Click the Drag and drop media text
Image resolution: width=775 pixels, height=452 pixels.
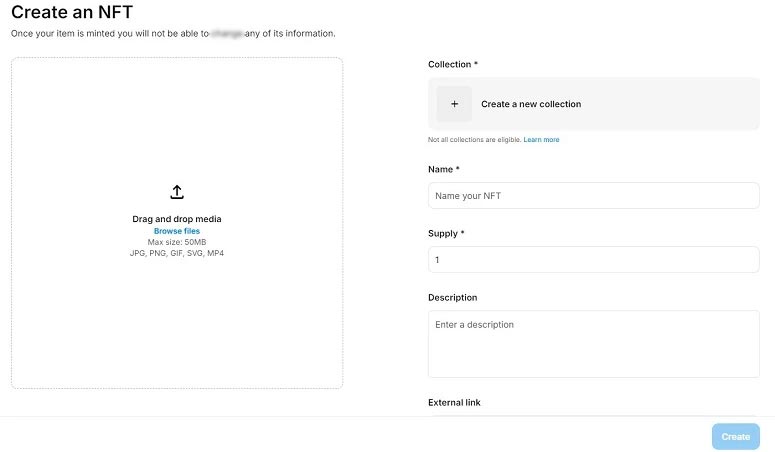click(177, 219)
